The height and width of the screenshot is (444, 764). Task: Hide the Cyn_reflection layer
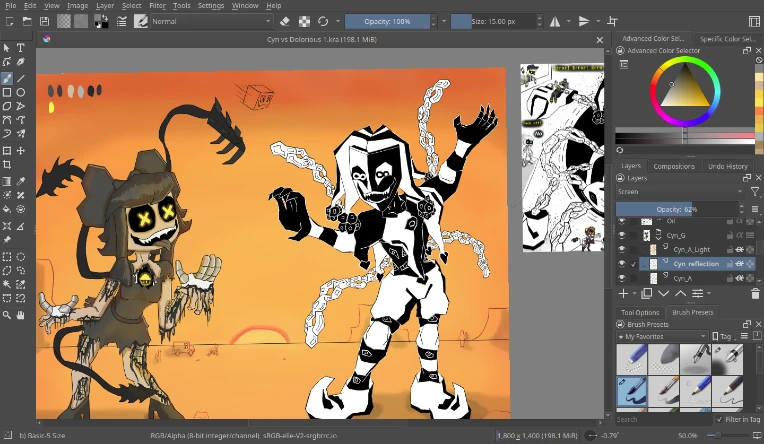coord(621,264)
